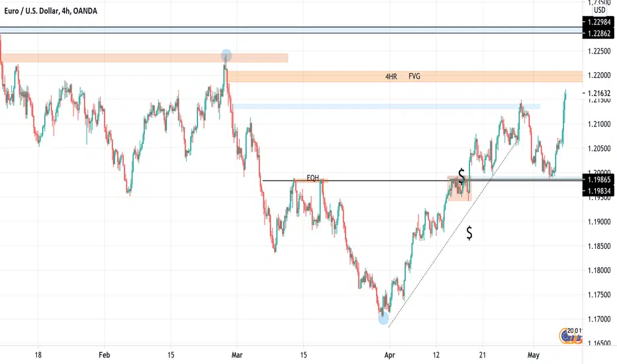Select the long orange 4HR FVG rectangle
This screenshot has height=364, width=617.
405,76
